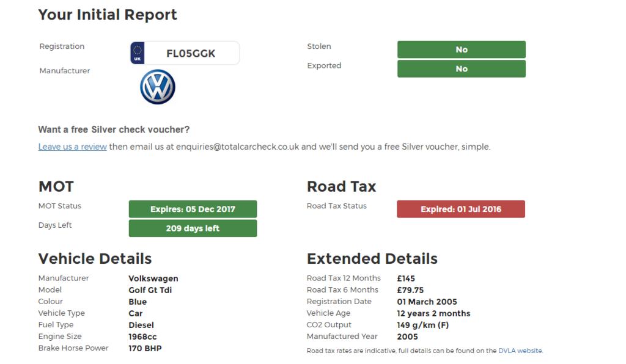Click the 'Model' label

point(50,289)
